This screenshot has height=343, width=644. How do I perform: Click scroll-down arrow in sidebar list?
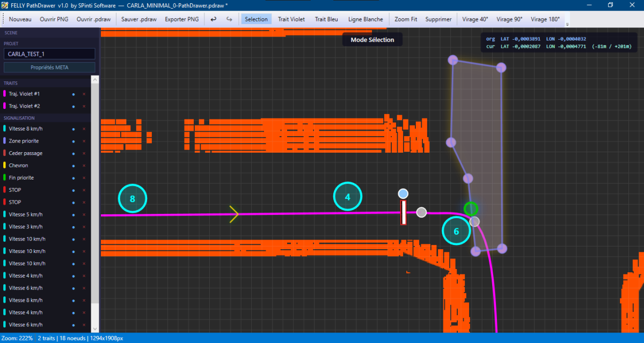pos(95,329)
